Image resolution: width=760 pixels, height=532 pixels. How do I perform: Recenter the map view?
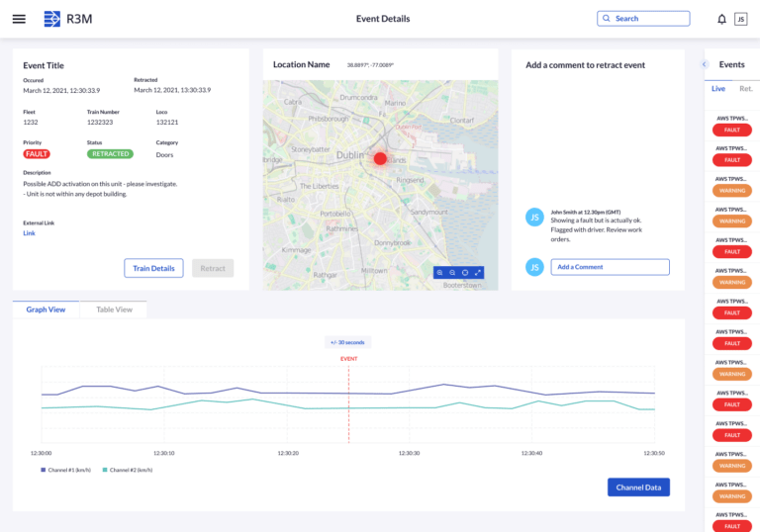pyautogui.click(x=465, y=273)
